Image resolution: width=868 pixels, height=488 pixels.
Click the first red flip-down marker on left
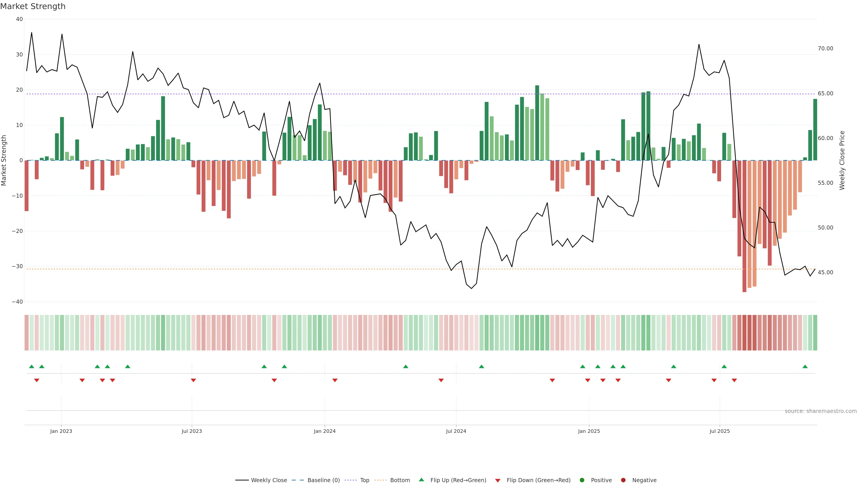click(x=37, y=380)
